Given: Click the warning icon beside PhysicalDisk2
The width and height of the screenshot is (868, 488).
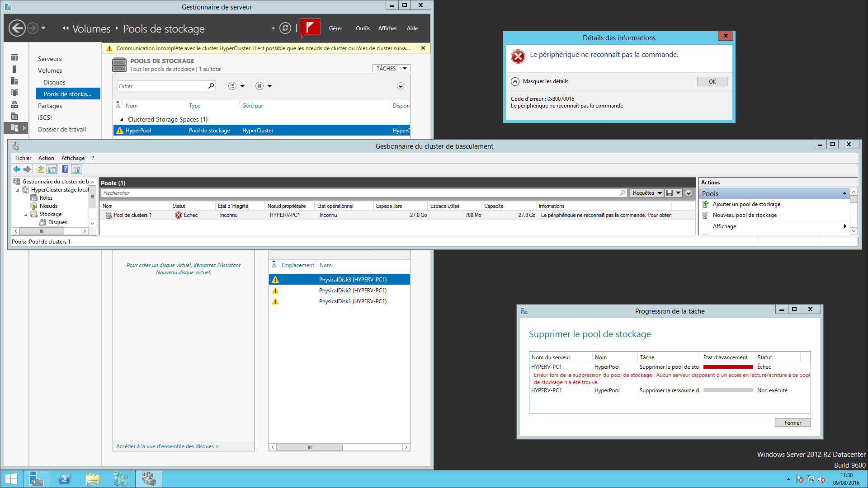Looking at the screenshot, I should (275, 291).
